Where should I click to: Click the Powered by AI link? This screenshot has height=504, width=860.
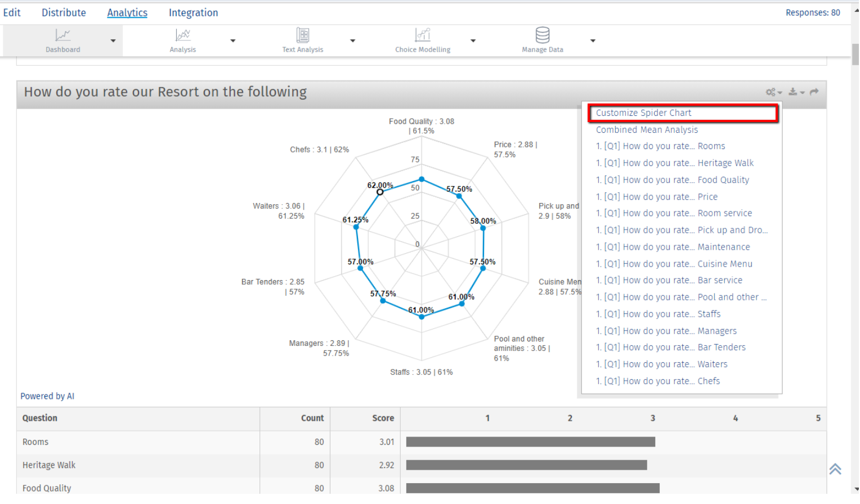(x=47, y=395)
